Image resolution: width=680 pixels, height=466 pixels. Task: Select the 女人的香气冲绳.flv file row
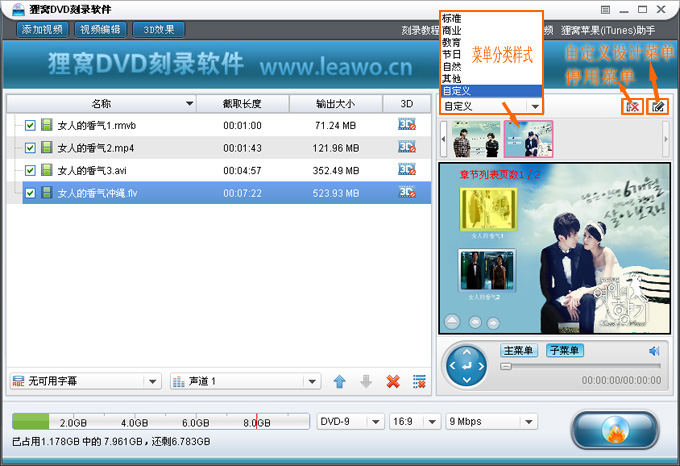click(227, 193)
